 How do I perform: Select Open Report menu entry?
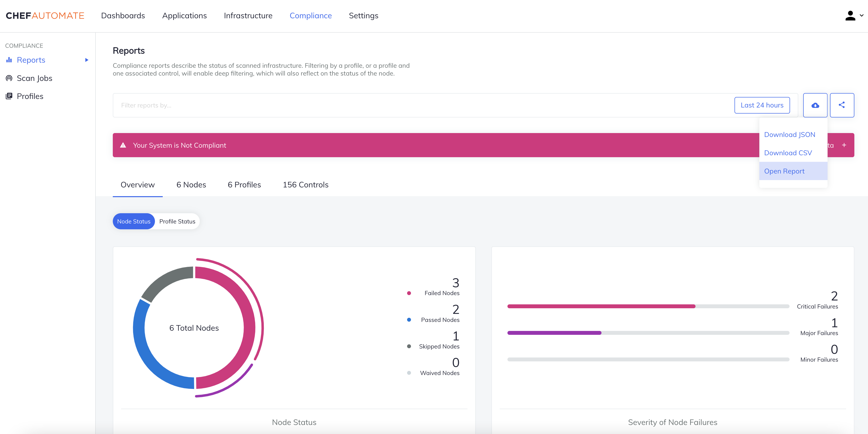click(x=784, y=171)
